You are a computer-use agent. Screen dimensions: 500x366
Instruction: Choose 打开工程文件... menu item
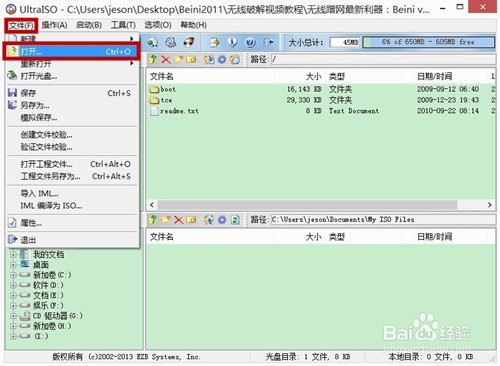72,164
